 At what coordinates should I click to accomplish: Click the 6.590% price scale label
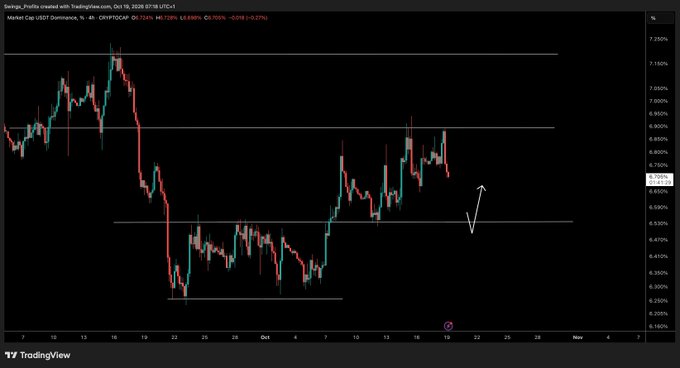[658, 207]
